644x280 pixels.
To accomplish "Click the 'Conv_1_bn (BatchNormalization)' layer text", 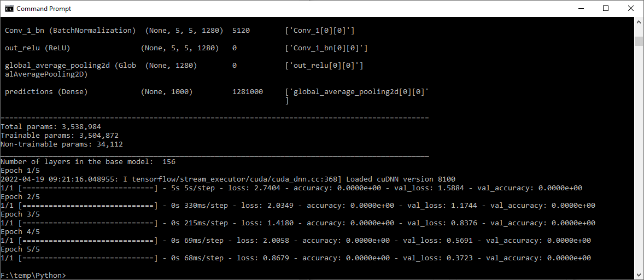I will (x=70, y=31).
